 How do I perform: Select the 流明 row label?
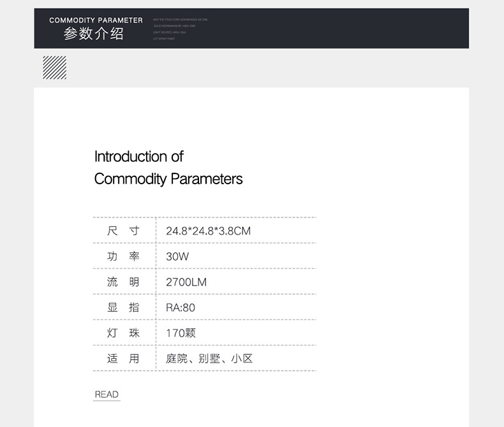[123, 282]
